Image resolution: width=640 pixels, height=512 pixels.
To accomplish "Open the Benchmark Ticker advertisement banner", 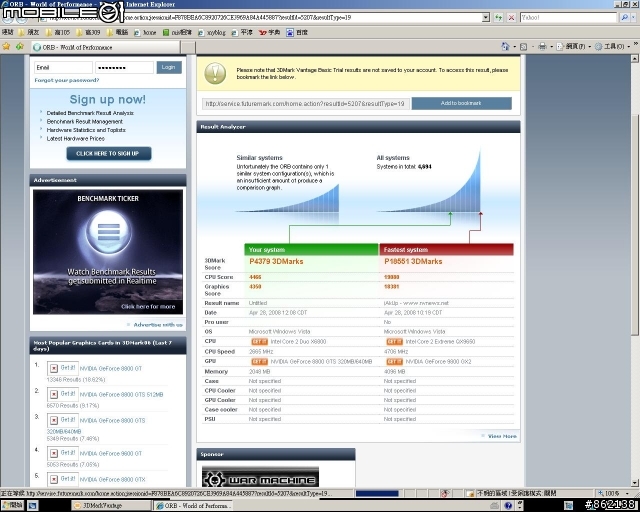I will (108, 252).
